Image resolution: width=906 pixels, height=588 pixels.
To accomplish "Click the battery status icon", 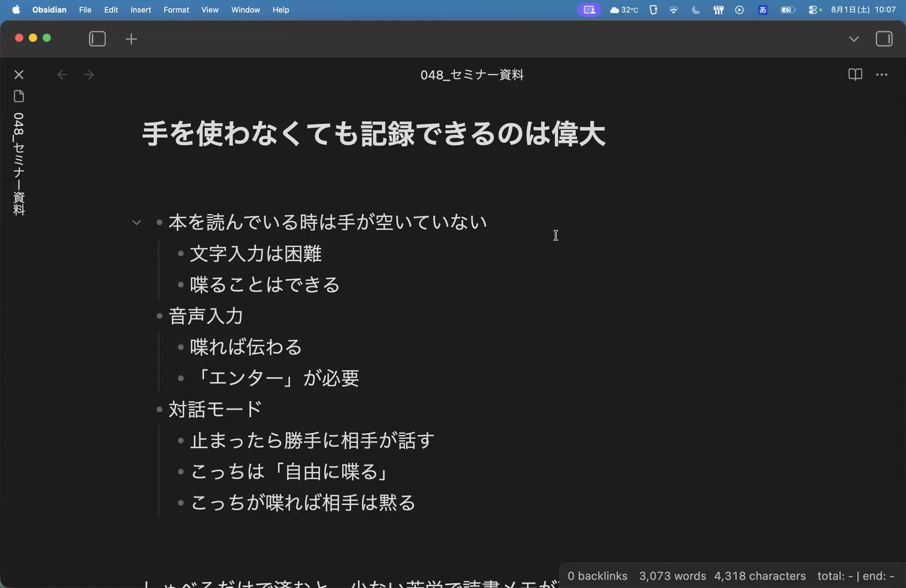I will click(x=788, y=10).
